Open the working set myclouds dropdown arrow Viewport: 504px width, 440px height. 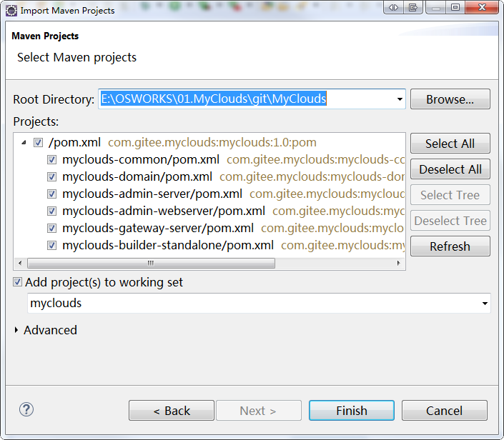485,303
